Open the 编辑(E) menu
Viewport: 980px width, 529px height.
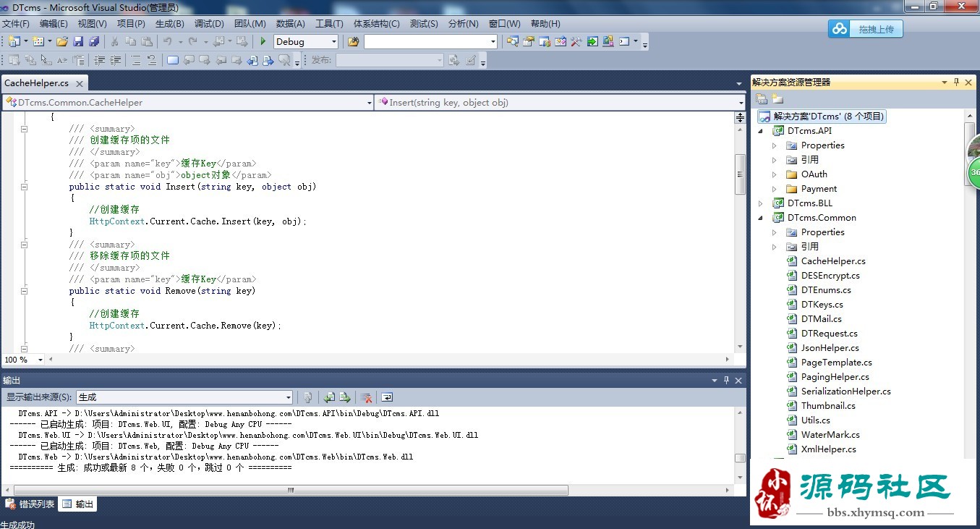(54, 24)
